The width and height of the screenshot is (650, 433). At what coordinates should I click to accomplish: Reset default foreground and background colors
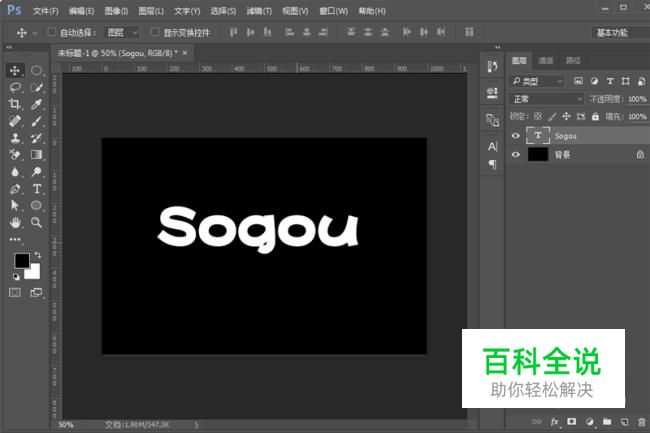(x=16, y=276)
